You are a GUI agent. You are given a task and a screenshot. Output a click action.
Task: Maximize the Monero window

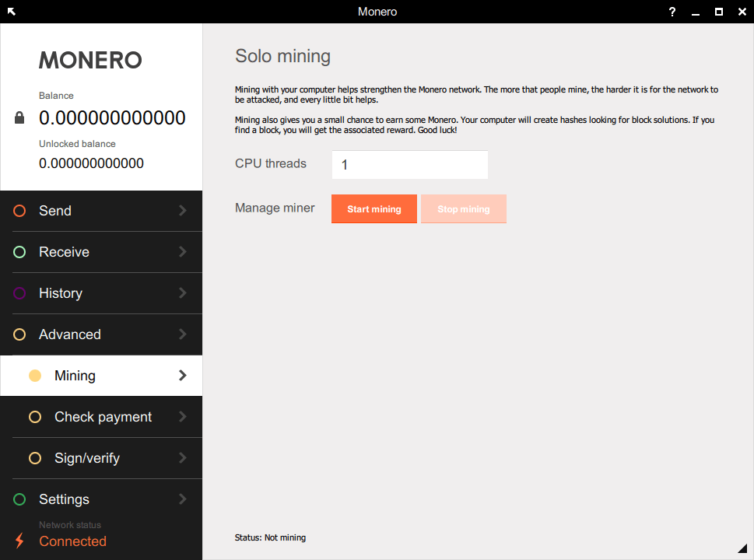(x=719, y=12)
